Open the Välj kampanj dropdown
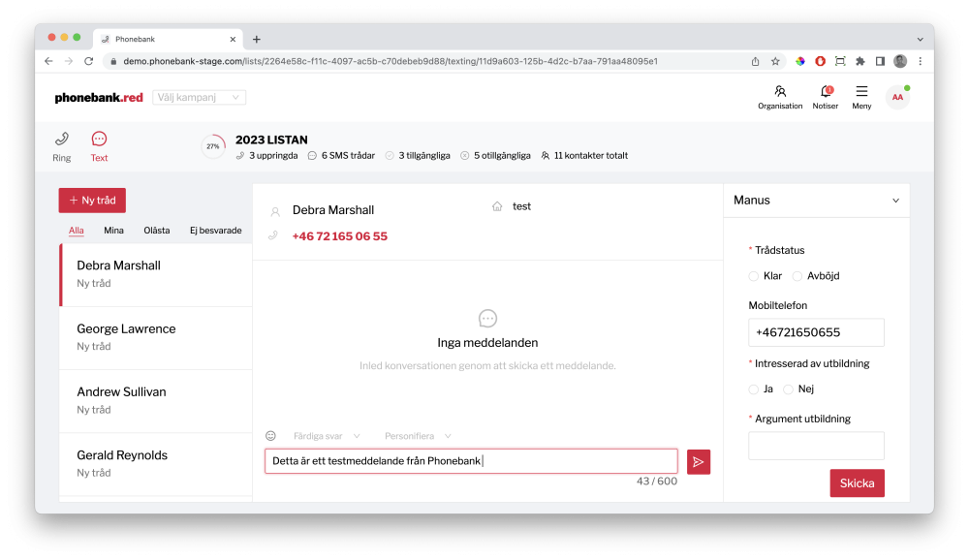This screenshot has width=969, height=560. [x=199, y=98]
